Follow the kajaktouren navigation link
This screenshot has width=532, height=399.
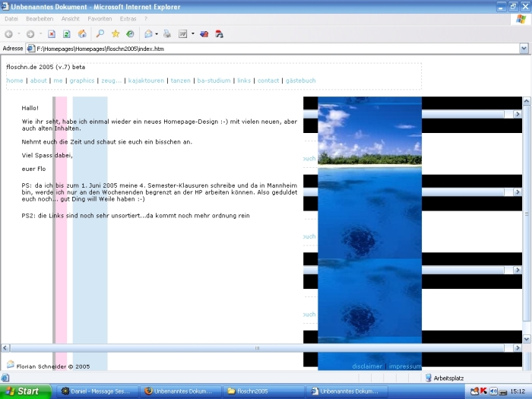[146, 81]
